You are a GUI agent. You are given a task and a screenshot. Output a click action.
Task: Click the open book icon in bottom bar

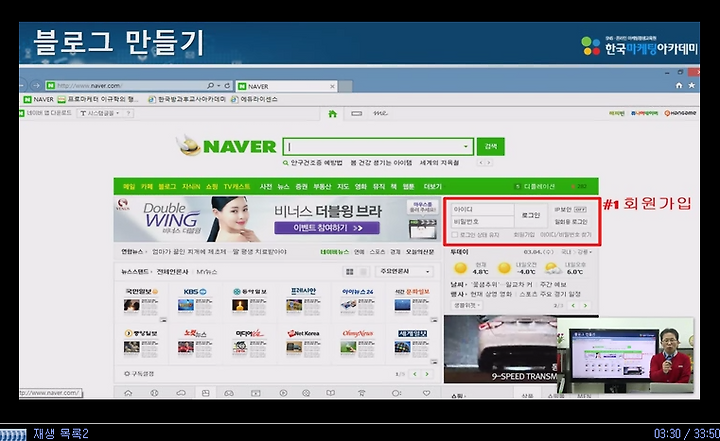tap(331, 393)
